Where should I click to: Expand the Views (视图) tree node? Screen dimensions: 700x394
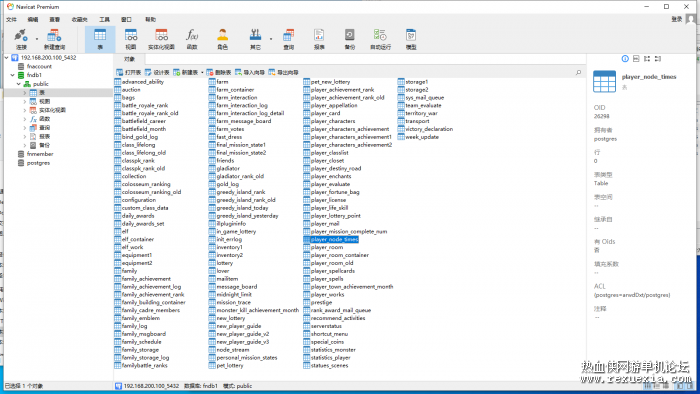[25, 101]
